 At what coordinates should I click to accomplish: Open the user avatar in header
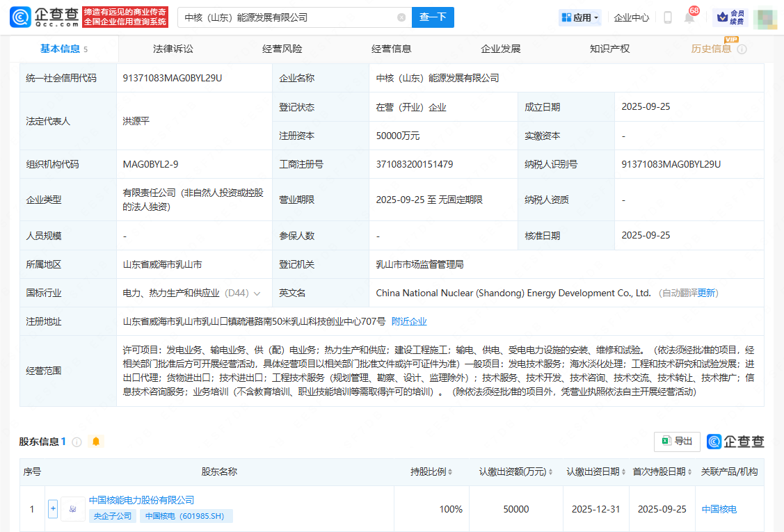(x=765, y=17)
